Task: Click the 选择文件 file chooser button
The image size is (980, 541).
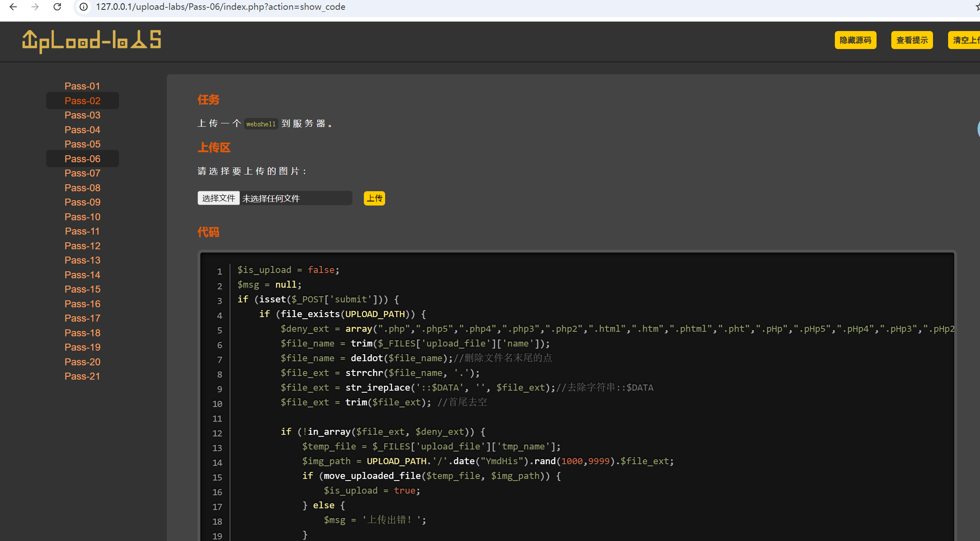Action: [x=218, y=198]
